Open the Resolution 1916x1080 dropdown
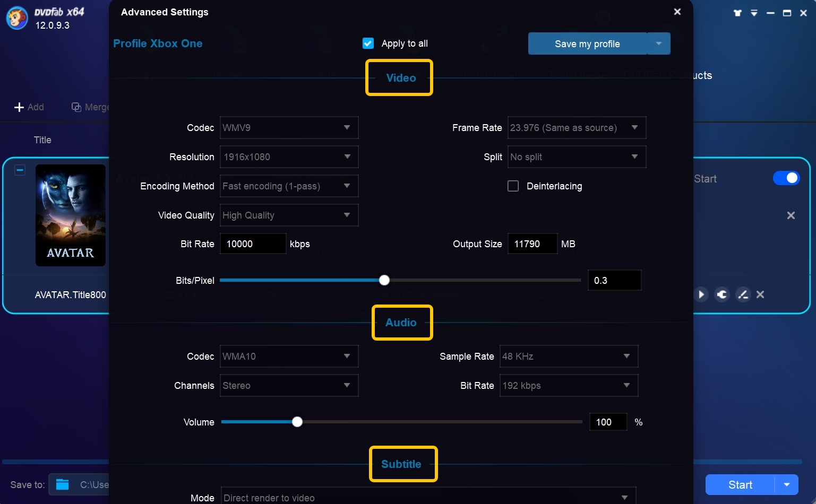816x504 pixels. (289, 157)
